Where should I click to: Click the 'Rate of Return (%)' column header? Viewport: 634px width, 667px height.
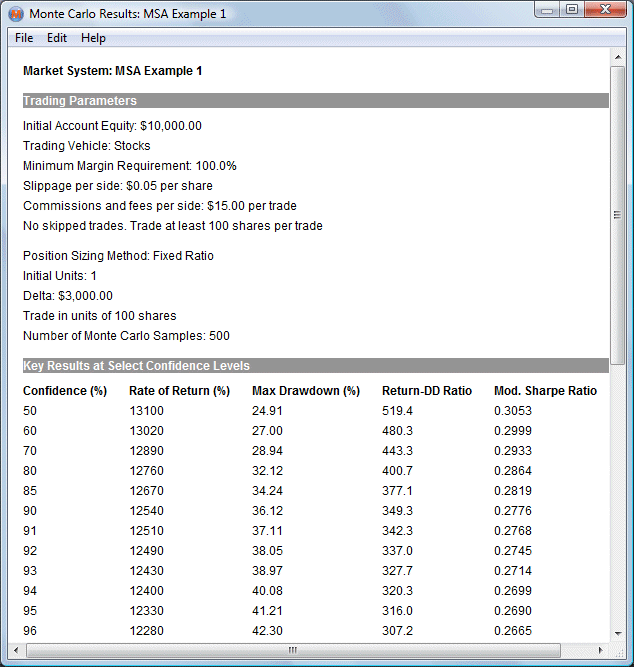tap(180, 391)
